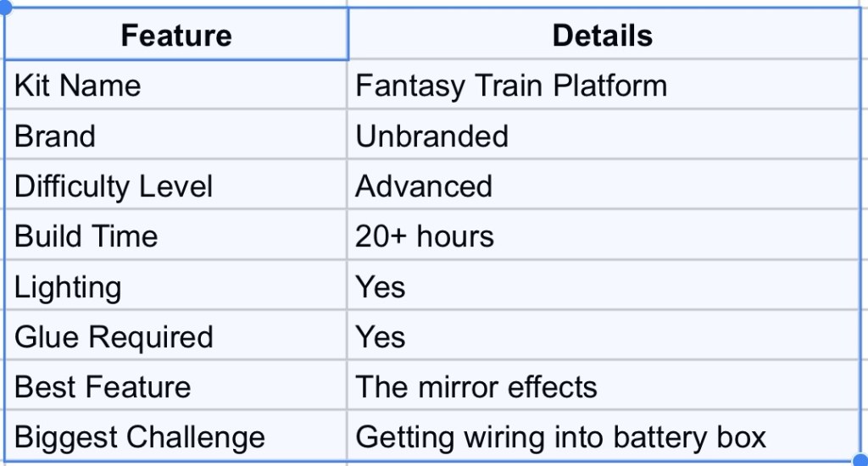Select the Unbranded cell
Image resolution: width=868 pixels, height=466 pixels.
point(603,136)
